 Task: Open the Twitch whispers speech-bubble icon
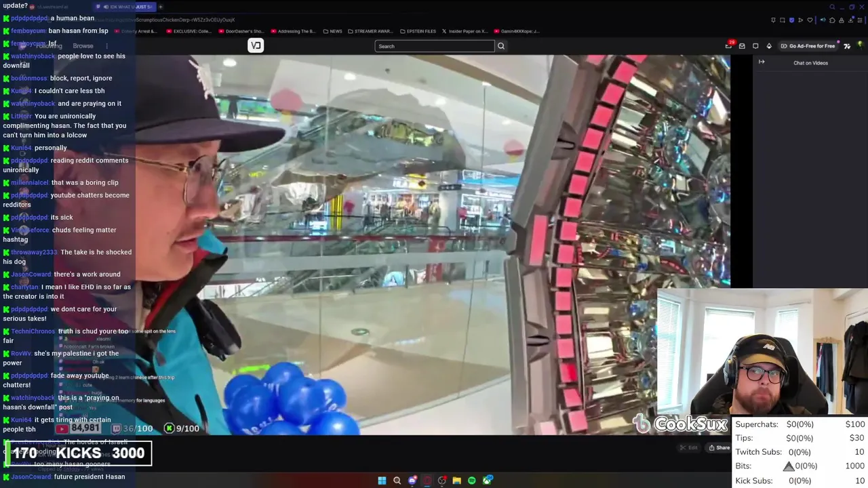pos(755,46)
